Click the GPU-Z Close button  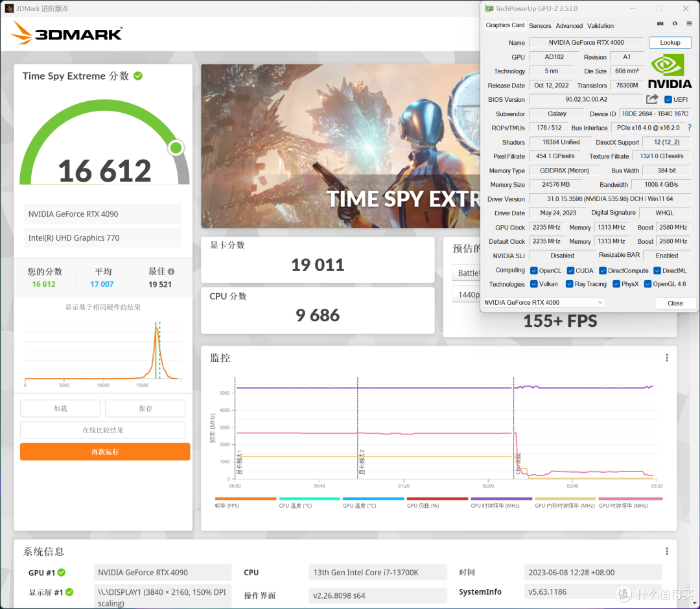click(675, 303)
